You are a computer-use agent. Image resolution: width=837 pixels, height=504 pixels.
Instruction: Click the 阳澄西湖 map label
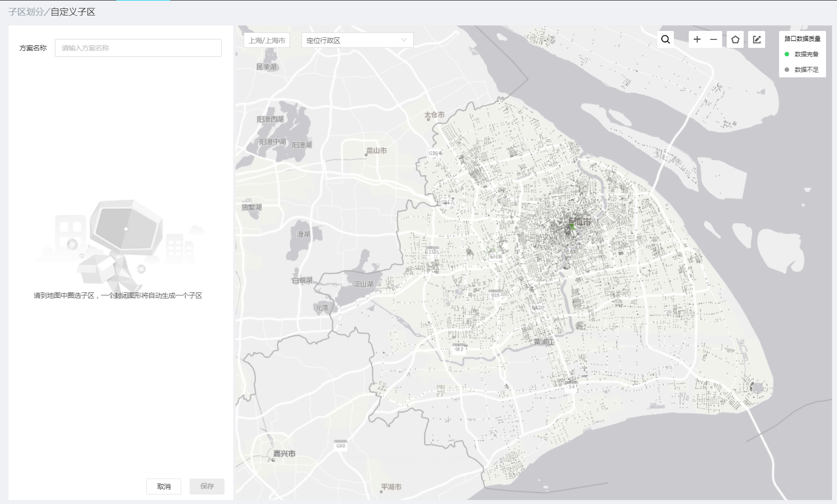271,119
